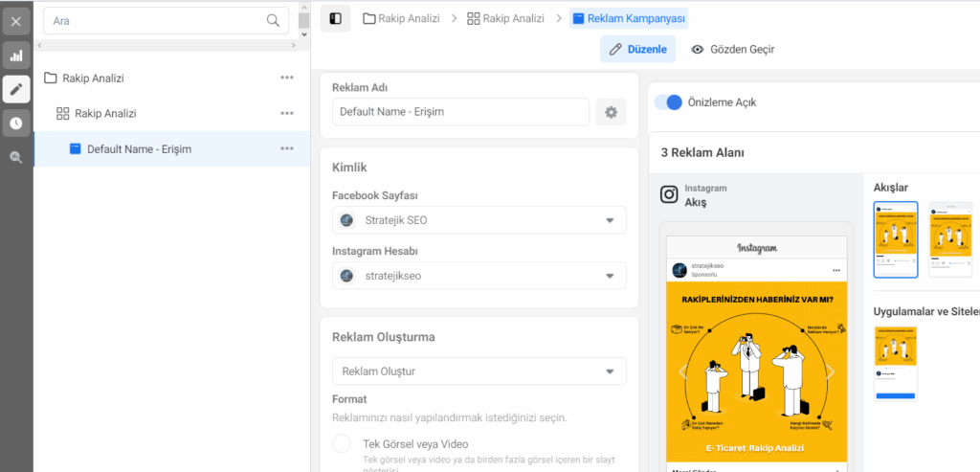This screenshot has height=472, width=980.
Task: Open the gear settings next to Reklam Adı
Action: 611,112
